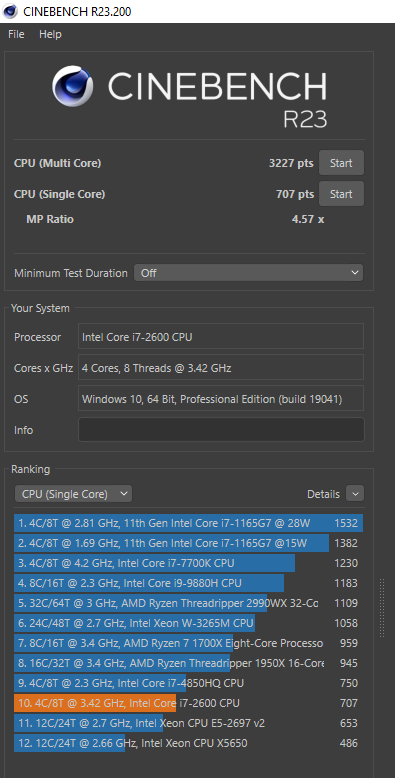Select the orange i7-2600 ranking row
The height and width of the screenshot is (778, 395).
(189, 703)
